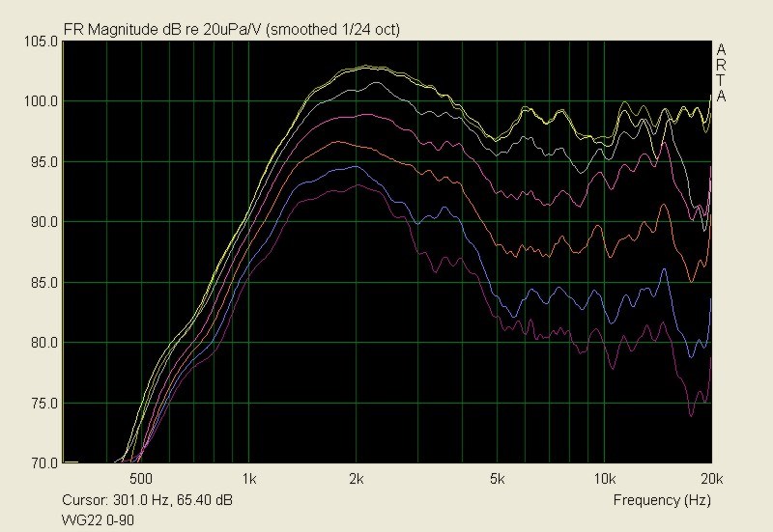
Task: Click the 2k frequency axis label
Action: tap(356, 478)
